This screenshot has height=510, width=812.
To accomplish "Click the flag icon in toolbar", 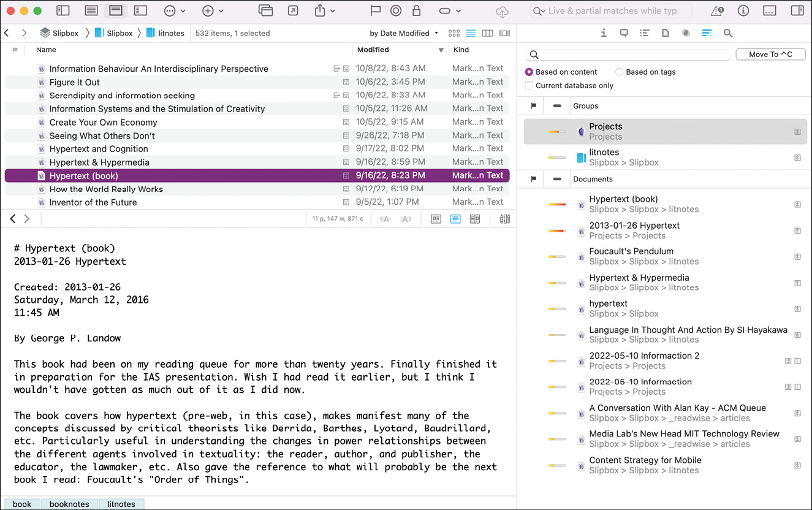I will (x=375, y=11).
